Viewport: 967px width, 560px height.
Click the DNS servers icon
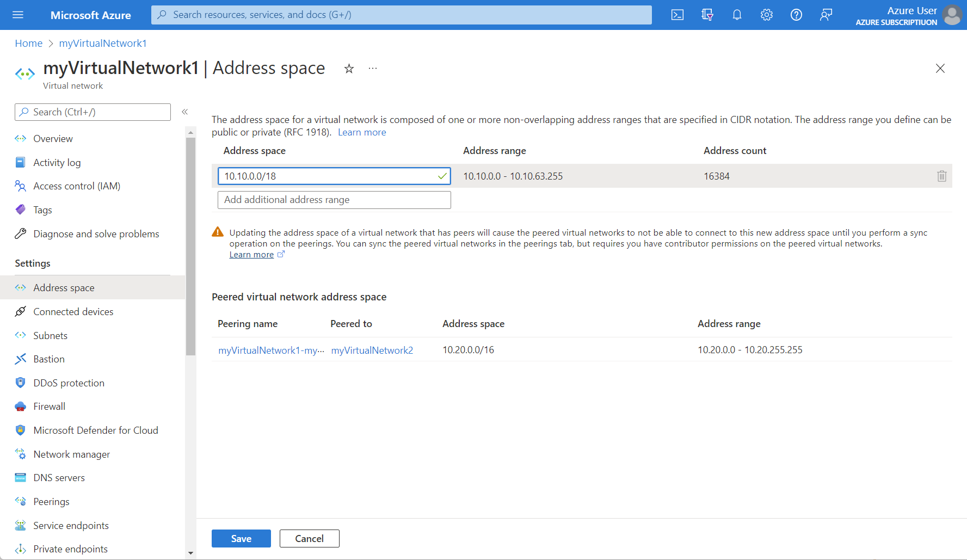[21, 478]
